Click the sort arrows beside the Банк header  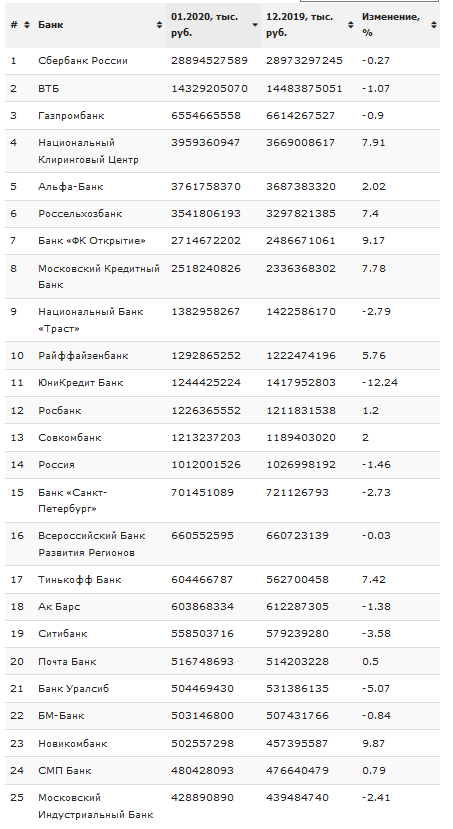159,25
